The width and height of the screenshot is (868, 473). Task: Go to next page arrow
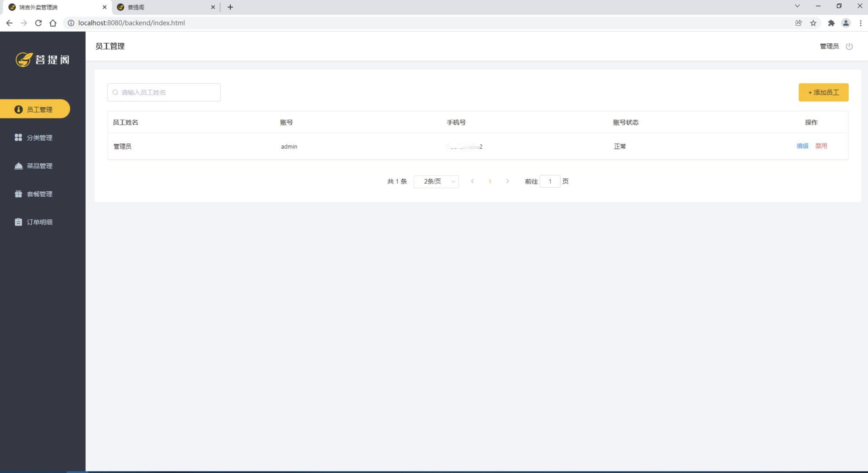tap(507, 181)
